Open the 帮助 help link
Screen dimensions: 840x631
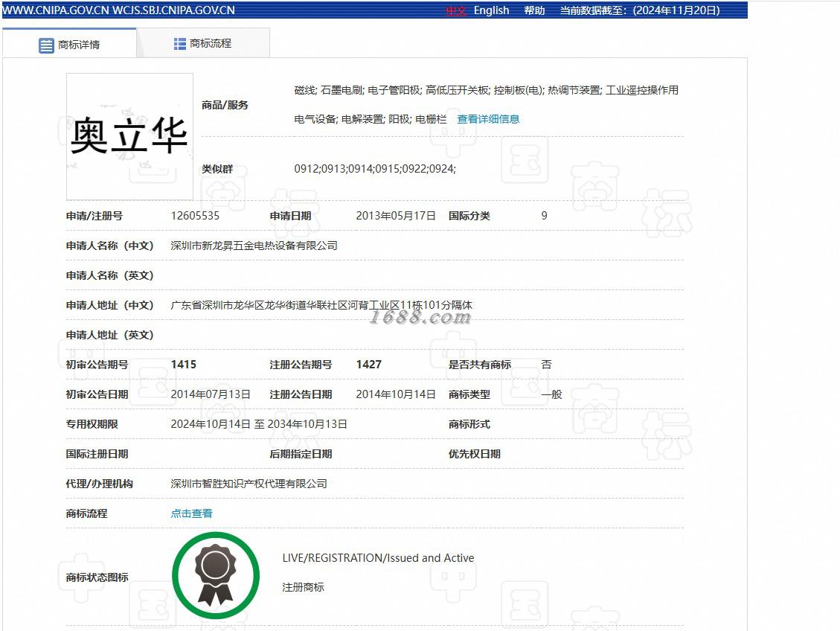click(534, 10)
